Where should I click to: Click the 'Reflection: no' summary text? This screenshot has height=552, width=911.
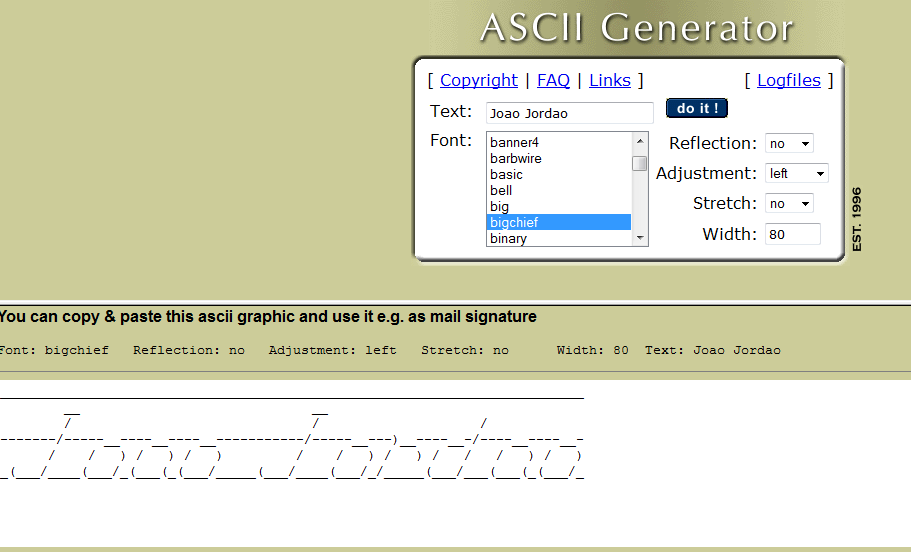[189, 350]
